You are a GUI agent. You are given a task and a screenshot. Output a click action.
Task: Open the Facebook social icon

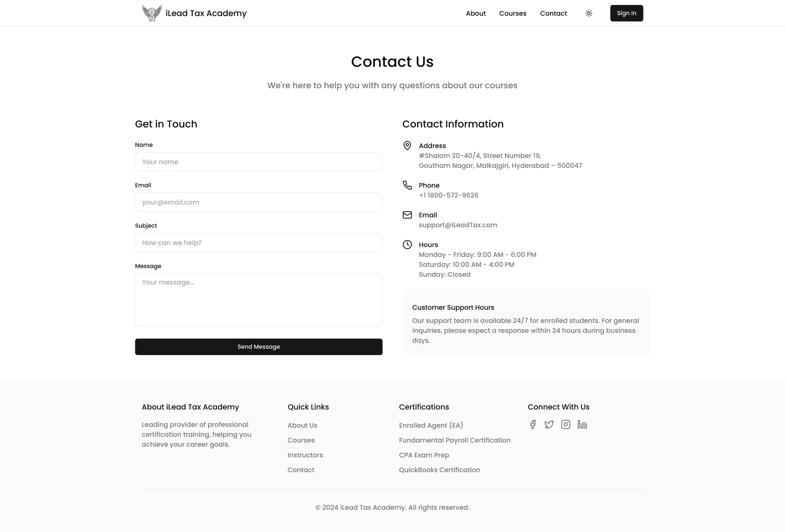coord(533,424)
